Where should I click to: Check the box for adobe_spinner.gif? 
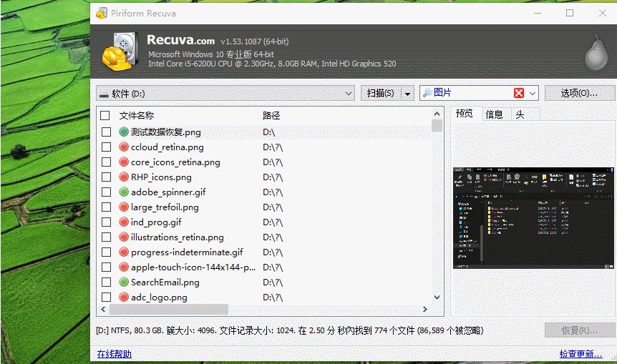tap(106, 192)
